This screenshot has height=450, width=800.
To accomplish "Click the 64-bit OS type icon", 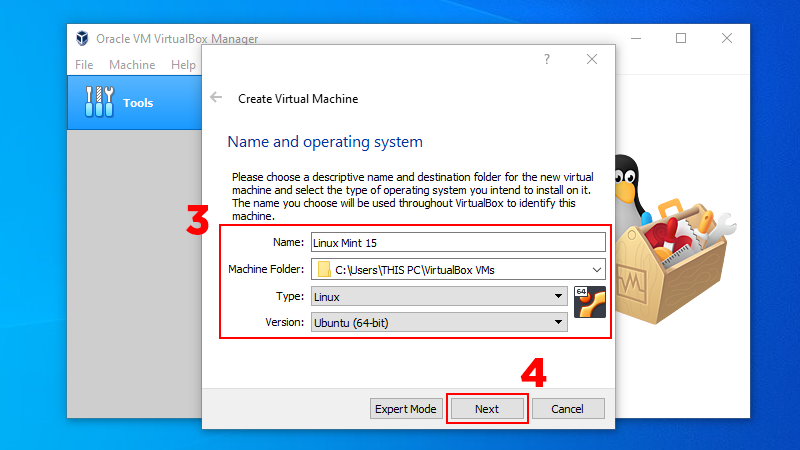I will tap(590, 302).
